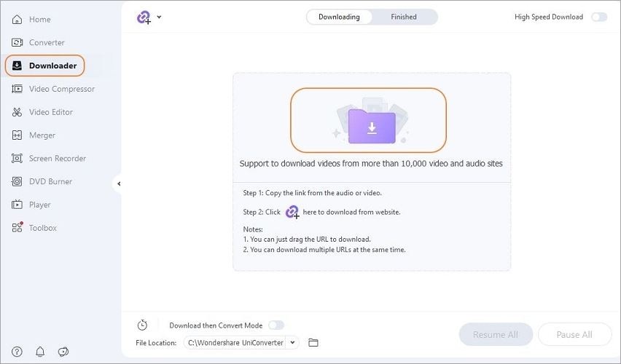Toggle High Speed Download switch

pyautogui.click(x=599, y=17)
